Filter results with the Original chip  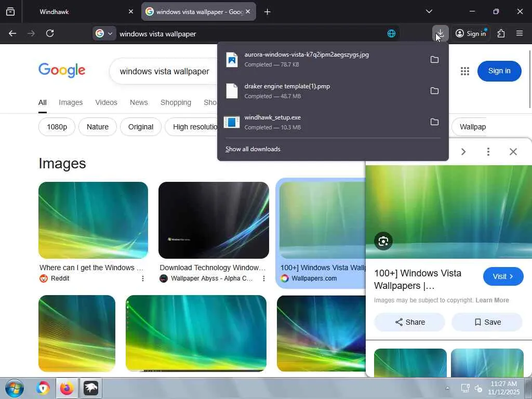pos(140,127)
